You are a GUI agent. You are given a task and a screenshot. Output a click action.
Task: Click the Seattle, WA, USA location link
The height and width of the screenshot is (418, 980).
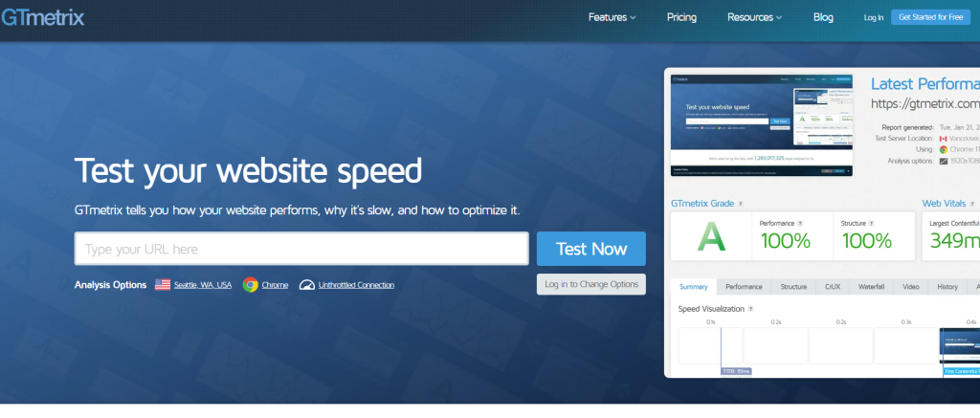pos(203,285)
